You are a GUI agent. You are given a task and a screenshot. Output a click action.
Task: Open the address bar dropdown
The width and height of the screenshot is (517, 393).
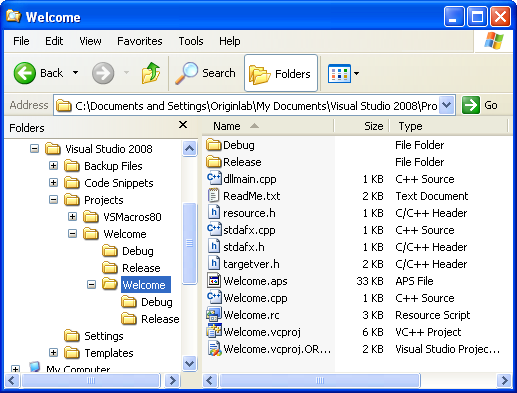(x=447, y=105)
